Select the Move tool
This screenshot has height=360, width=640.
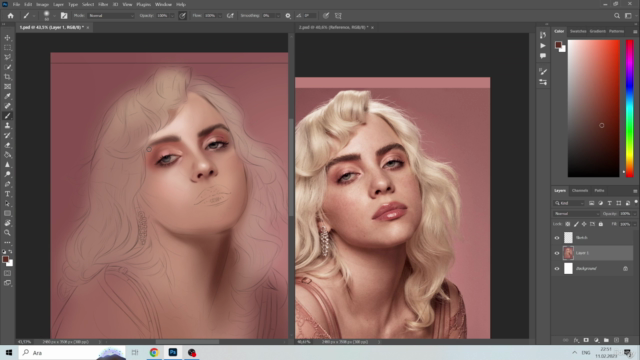pos(7,38)
